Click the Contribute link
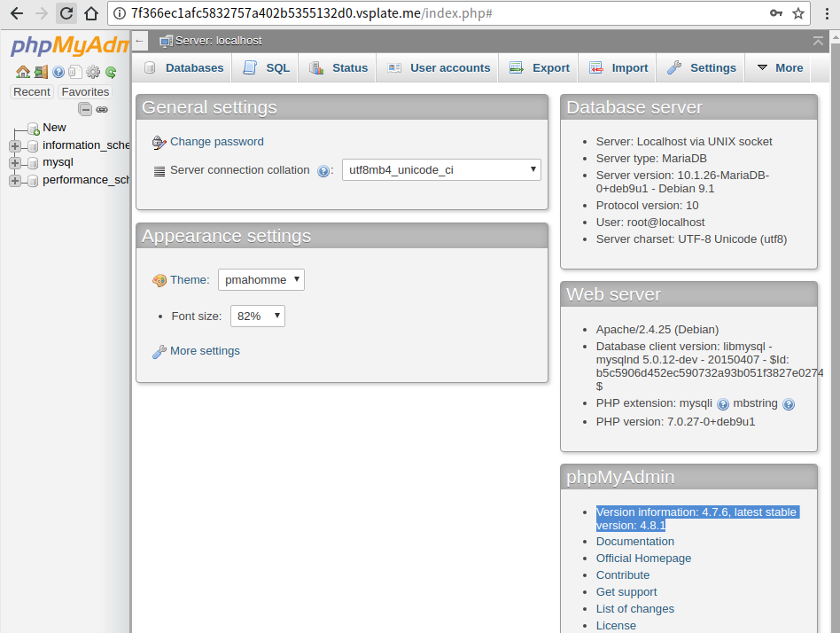Screen dimensions: 840x633 pyautogui.click(x=623, y=575)
